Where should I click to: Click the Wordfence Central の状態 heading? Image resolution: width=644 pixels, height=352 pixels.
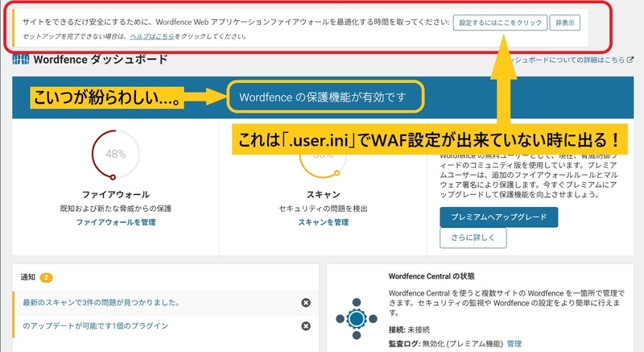click(431, 276)
